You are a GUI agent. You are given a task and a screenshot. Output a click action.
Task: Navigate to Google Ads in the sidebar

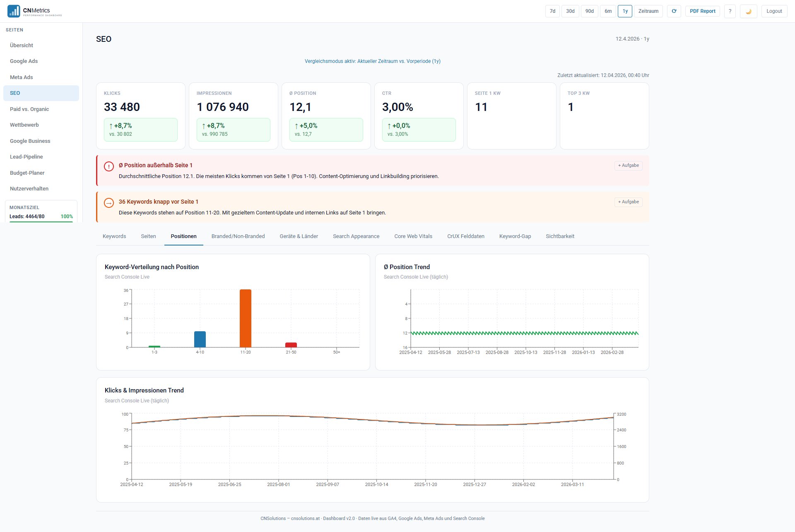[x=24, y=61]
